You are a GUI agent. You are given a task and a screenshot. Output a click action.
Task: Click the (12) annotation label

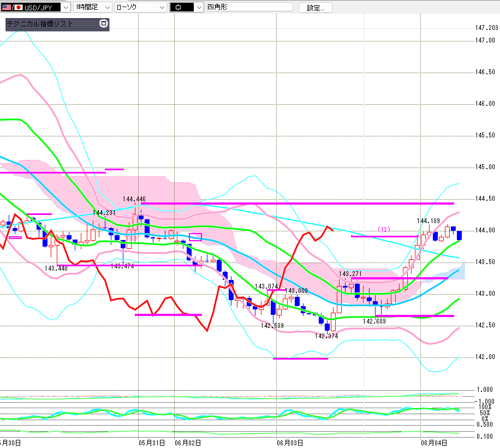(x=384, y=229)
